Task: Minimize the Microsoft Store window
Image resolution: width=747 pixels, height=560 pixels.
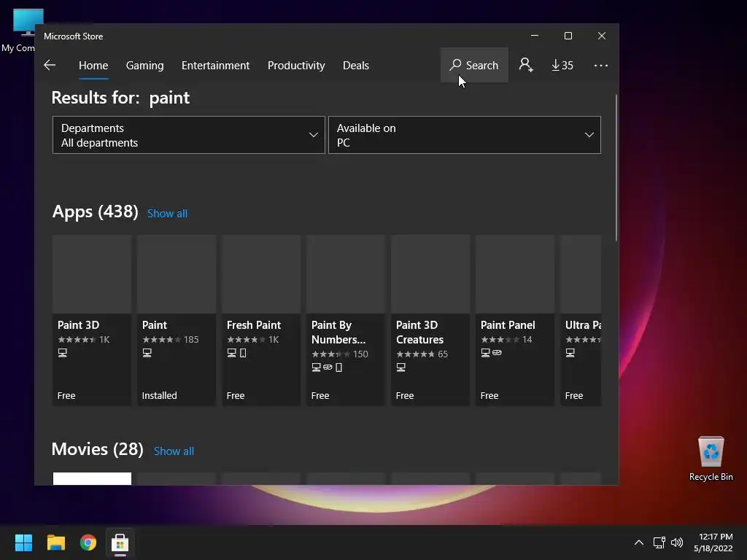Action: click(x=535, y=36)
